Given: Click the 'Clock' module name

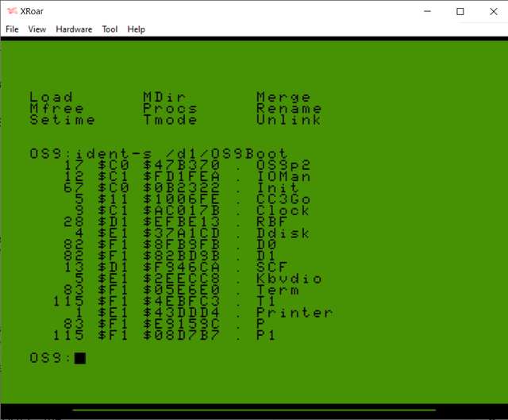Looking at the screenshot, I should [283, 210].
